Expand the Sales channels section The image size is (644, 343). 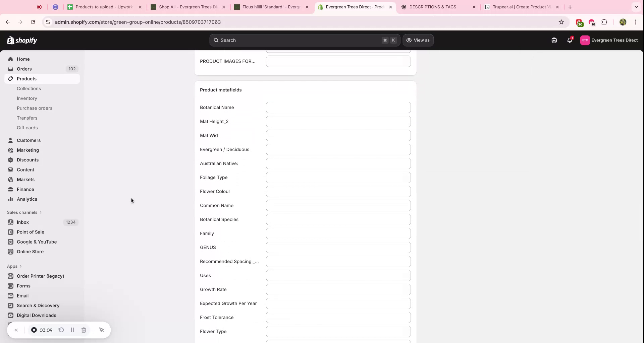pyautogui.click(x=24, y=212)
